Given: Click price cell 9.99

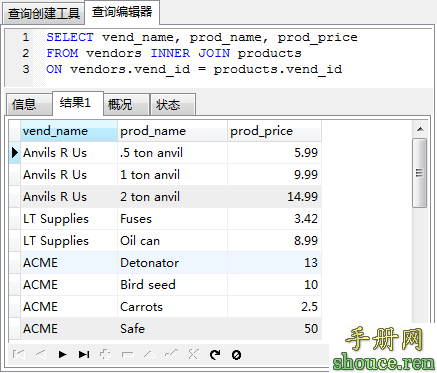Looking at the screenshot, I should 274,175.
